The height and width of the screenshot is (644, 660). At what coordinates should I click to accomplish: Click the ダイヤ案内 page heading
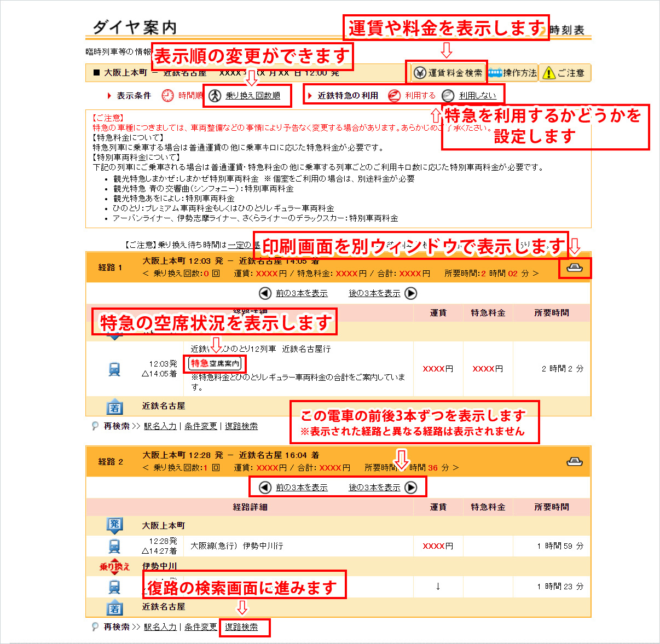135,27
